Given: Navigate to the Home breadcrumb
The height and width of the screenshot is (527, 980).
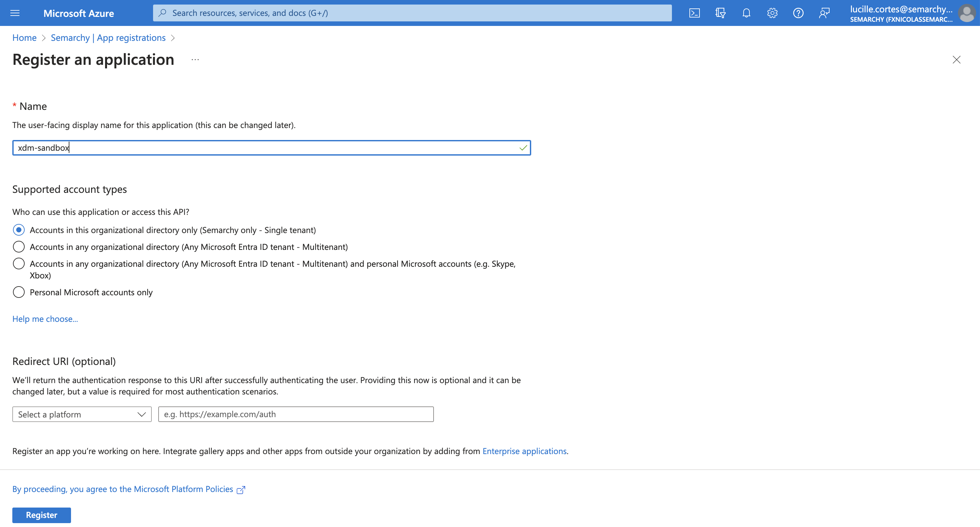Looking at the screenshot, I should tap(24, 38).
